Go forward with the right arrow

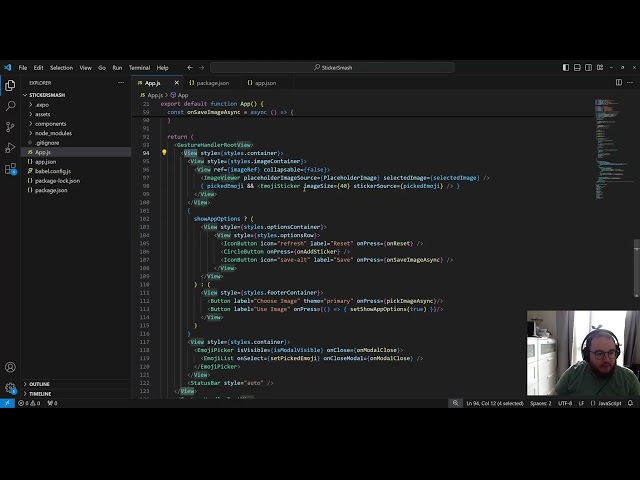(x=201, y=67)
